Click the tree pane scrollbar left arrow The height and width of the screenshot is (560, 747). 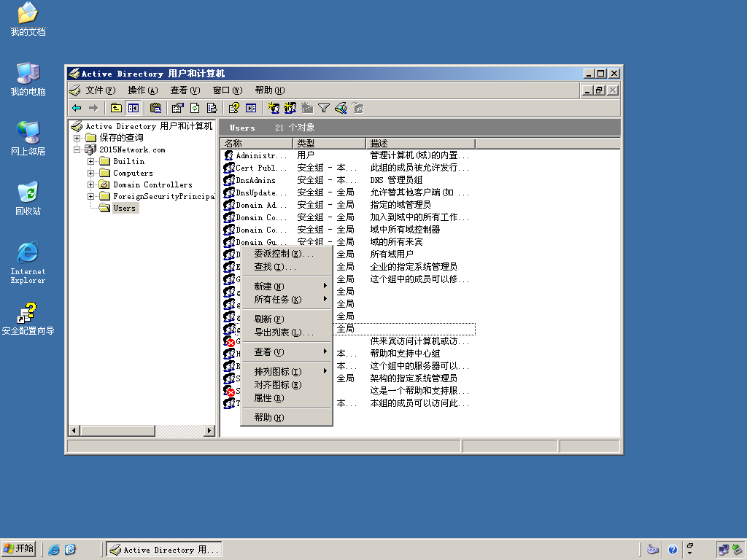click(74, 430)
